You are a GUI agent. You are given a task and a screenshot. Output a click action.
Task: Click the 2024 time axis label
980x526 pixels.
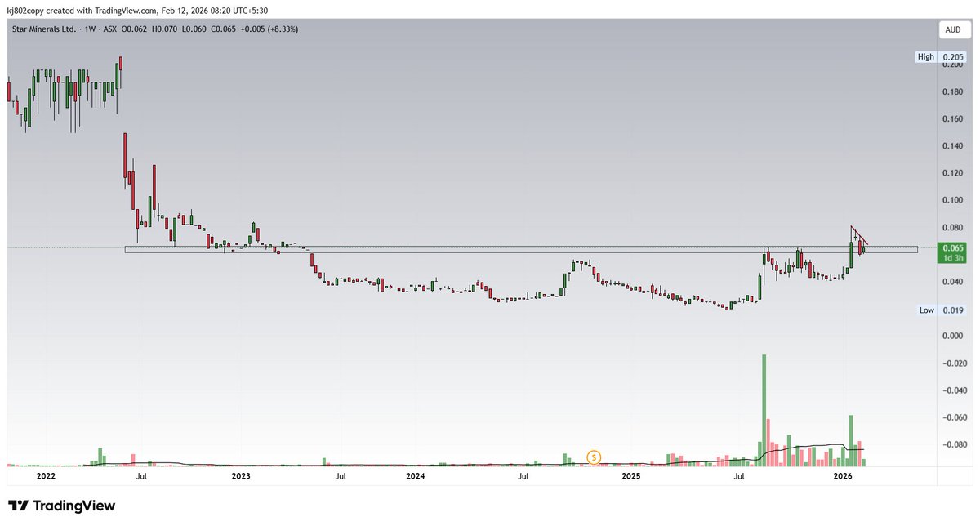(x=416, y=475)
